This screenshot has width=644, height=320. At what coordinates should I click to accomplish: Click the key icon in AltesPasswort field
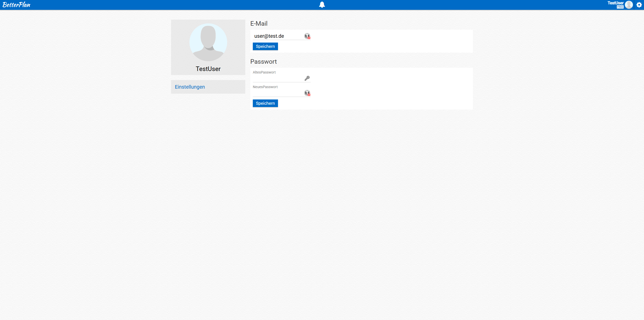tap(307, 78)
